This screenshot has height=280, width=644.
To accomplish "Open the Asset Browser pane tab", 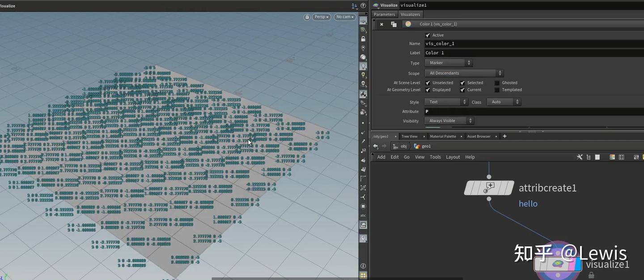I will [479, 136].
